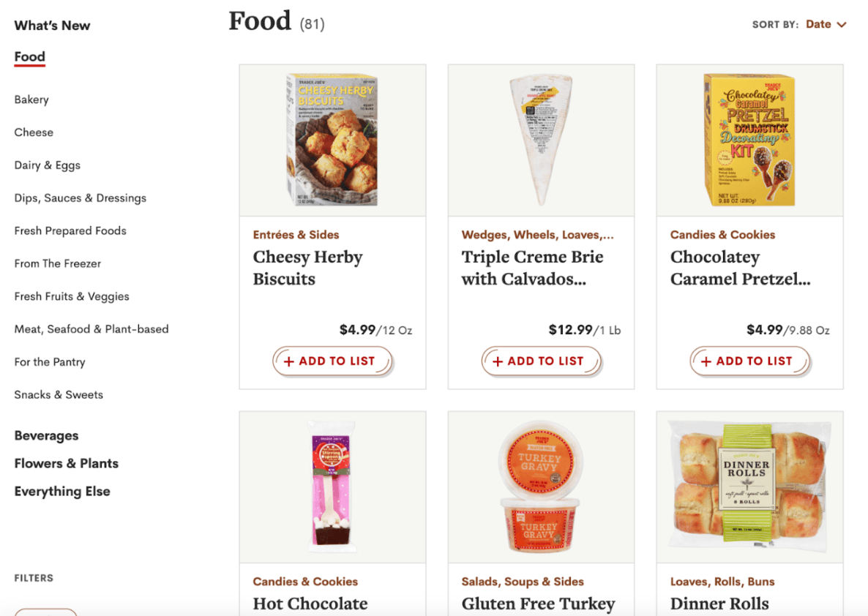
Task: Open the Sort By Date dropdown
Action: point(826,25)
